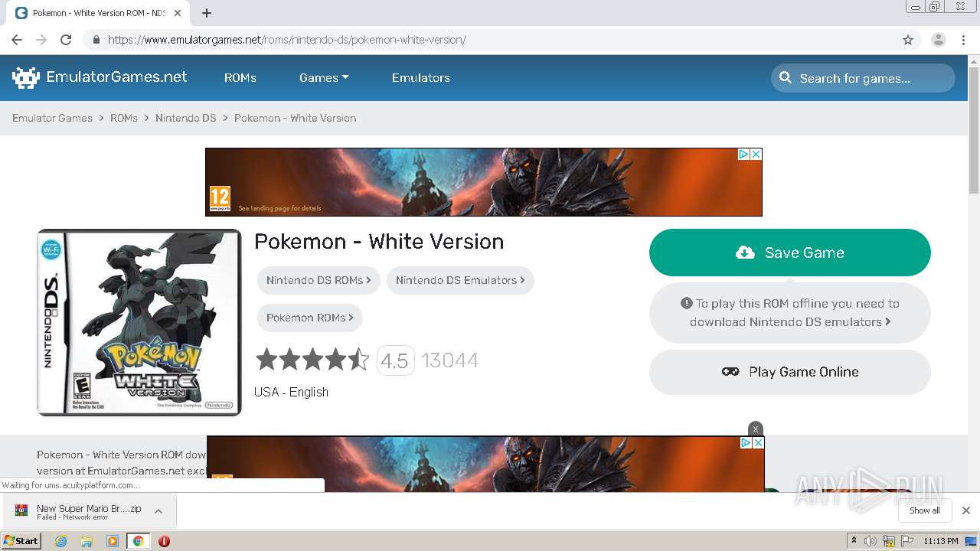Click the top banner advertisement
Screen dimensions: 980x551
click(x=484, y=182)
